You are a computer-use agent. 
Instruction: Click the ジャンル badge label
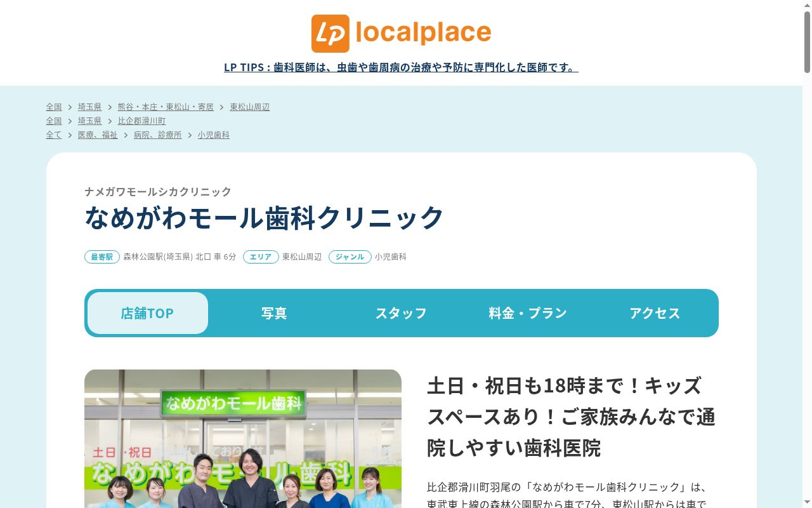(x=350, y=257)
